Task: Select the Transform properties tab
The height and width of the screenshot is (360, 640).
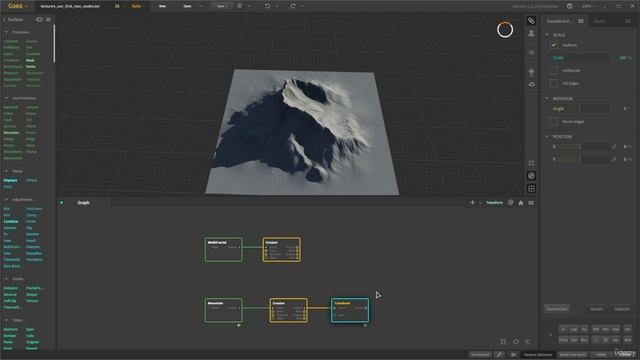Action: [x=560, y=21]
